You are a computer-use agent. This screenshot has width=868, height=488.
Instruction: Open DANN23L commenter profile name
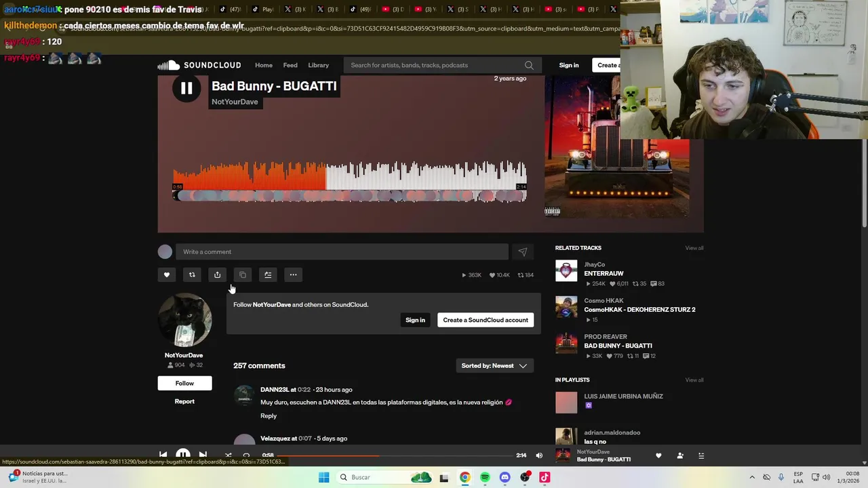pos(274,390)
